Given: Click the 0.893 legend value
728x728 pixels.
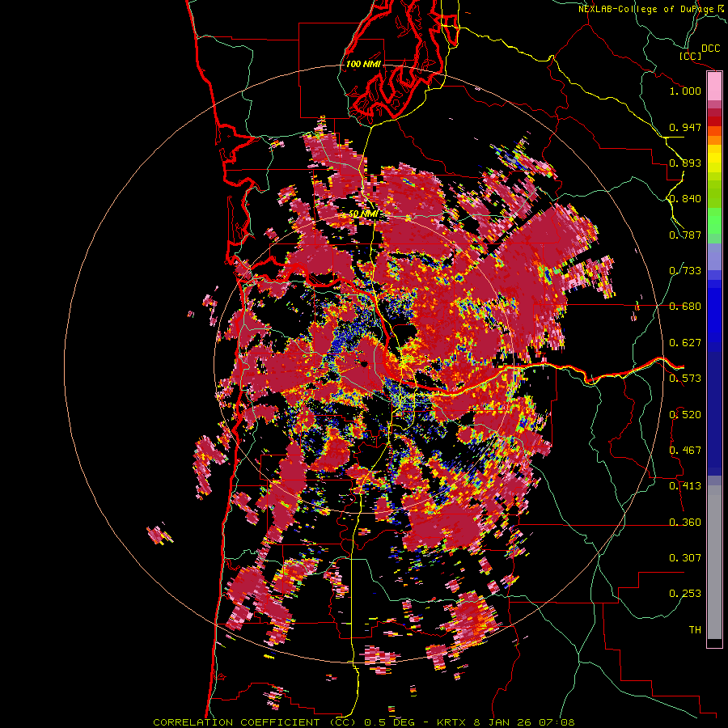Looking at the screenshot, I should point(685,163).
